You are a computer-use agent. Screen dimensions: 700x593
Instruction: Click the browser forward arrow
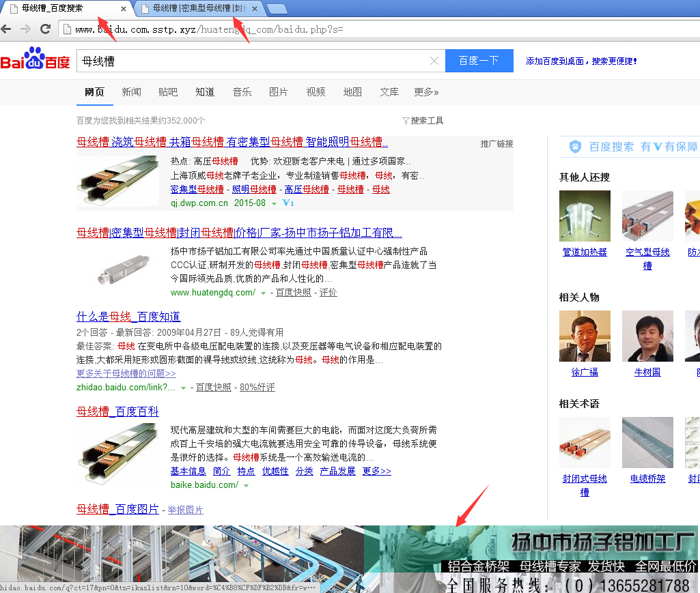point(25,29)
